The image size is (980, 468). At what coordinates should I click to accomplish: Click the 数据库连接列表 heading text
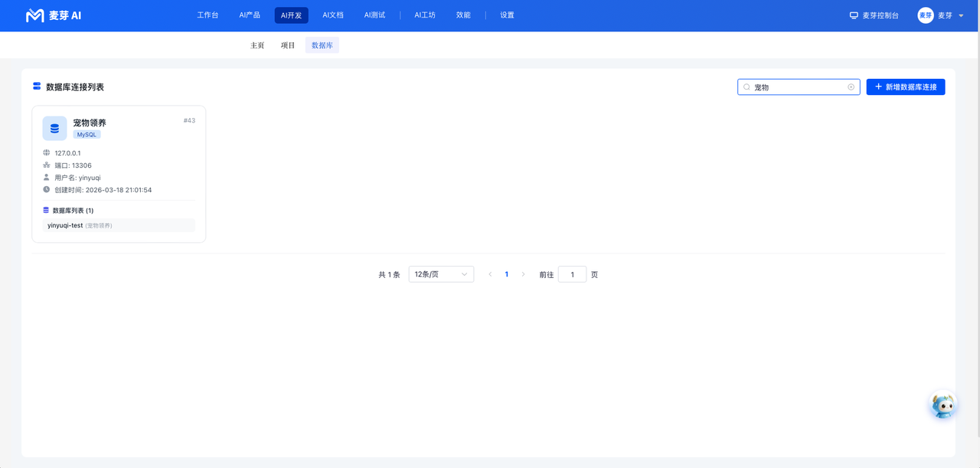[x=75, y=87]
